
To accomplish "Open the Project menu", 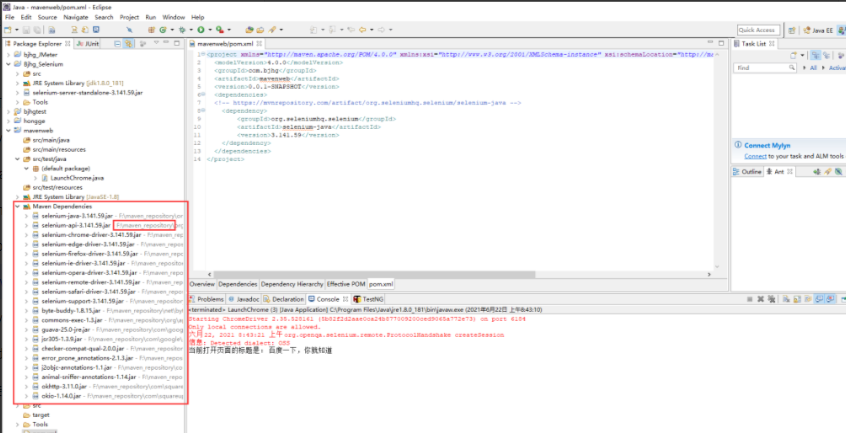I will pyautogui.click(x=129, y=17).
